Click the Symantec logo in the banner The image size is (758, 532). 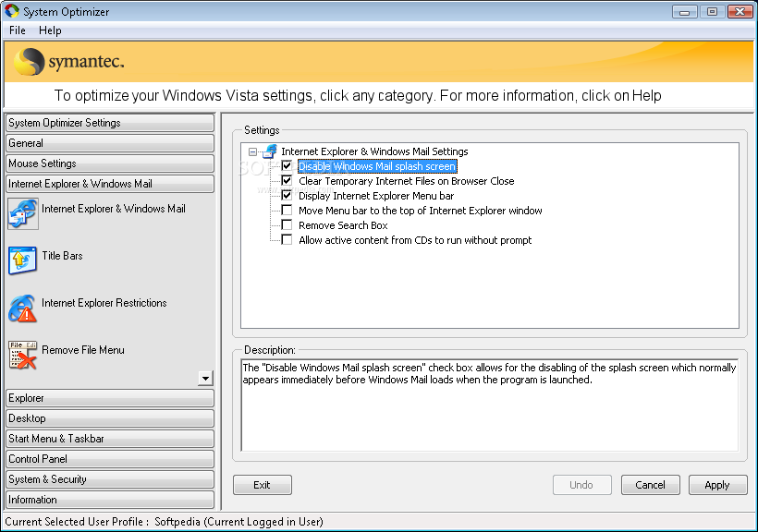[x=69, y=61]
